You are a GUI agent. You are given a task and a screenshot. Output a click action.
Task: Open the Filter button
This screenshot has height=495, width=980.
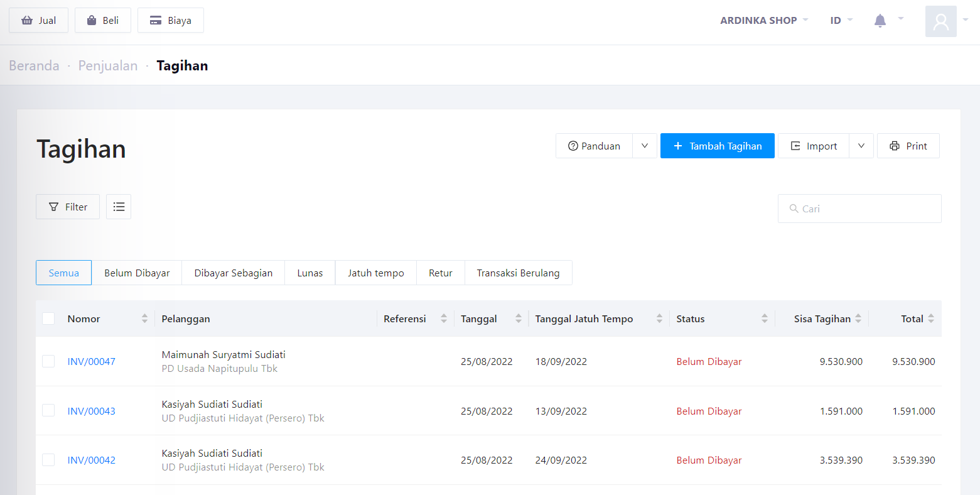coord(68,207)
